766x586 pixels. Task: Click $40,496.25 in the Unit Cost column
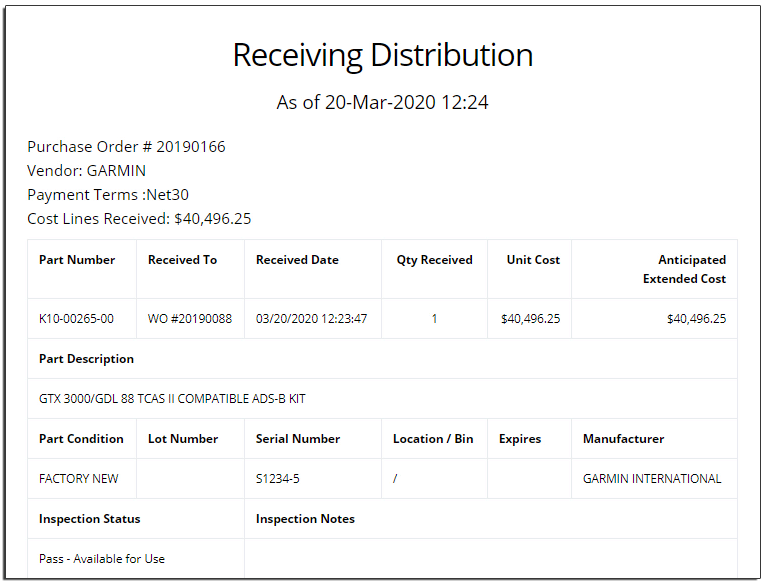click(531, 319)
